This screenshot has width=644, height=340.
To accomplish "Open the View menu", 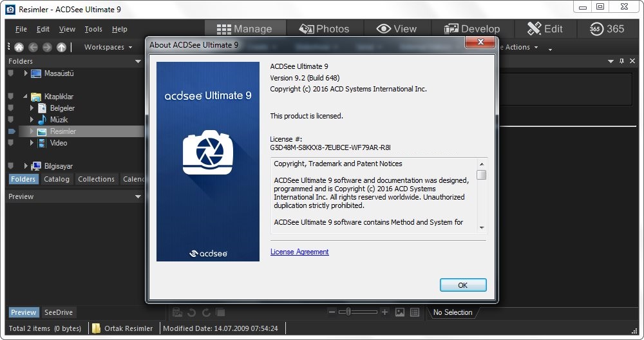I will pos(67,29).
